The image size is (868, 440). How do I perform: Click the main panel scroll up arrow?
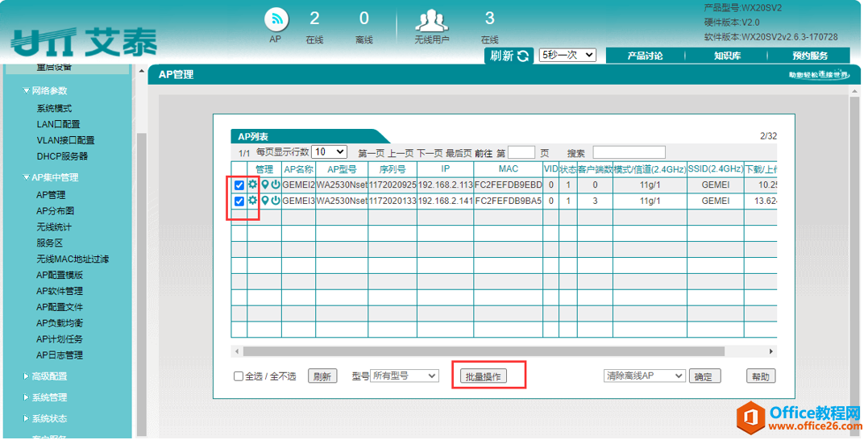click(856, 91)
